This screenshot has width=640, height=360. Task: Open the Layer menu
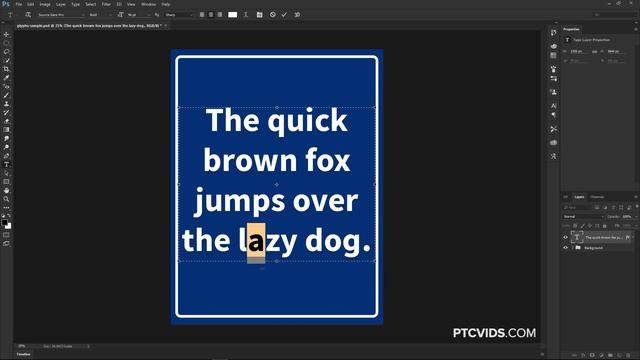click(60, 4)
